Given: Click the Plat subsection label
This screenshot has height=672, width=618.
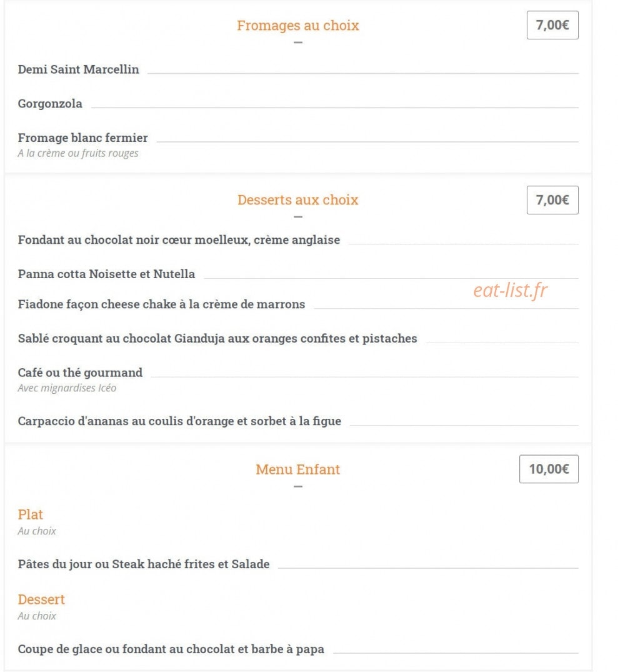Looking at the screenshot, I should coord(31,514).
